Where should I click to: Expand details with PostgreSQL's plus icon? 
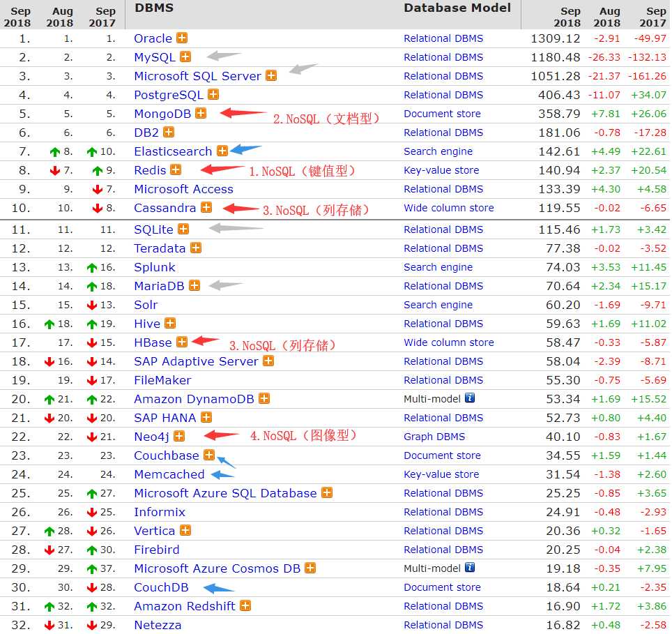coord(213,94)
